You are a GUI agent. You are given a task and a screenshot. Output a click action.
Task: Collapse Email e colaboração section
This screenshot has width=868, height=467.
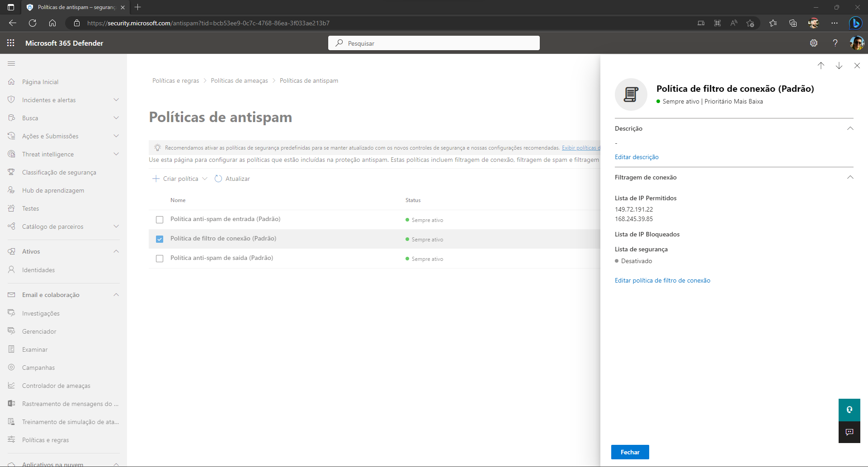[116, 295]
